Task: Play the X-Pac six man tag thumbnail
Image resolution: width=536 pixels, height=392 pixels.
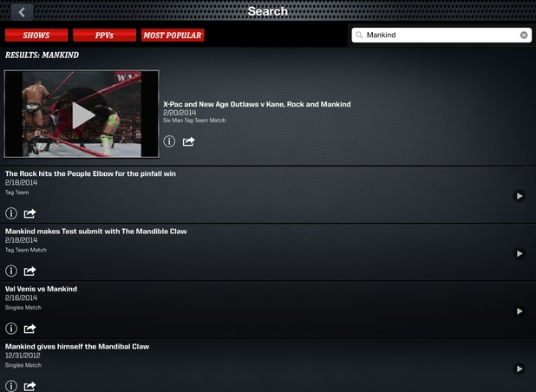Action: pyautogui.click(x=82, y=114)
